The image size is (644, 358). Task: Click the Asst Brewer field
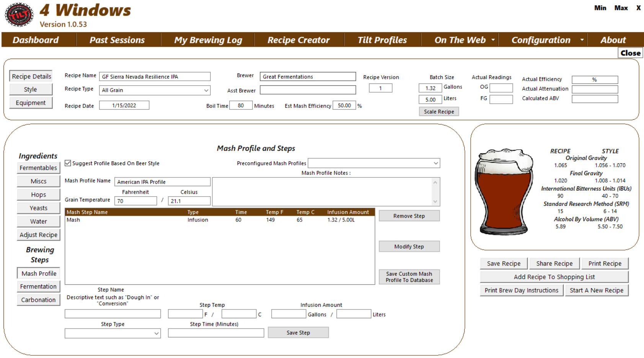coord(308,90)
